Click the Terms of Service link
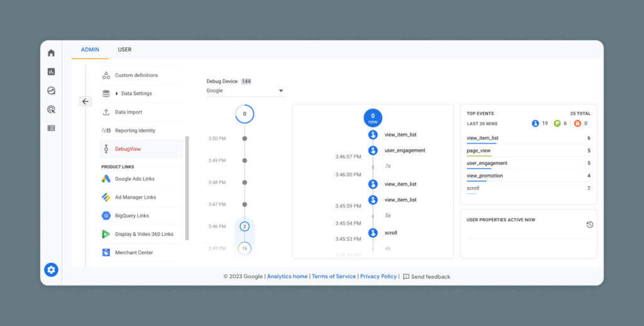 [333, 276]
